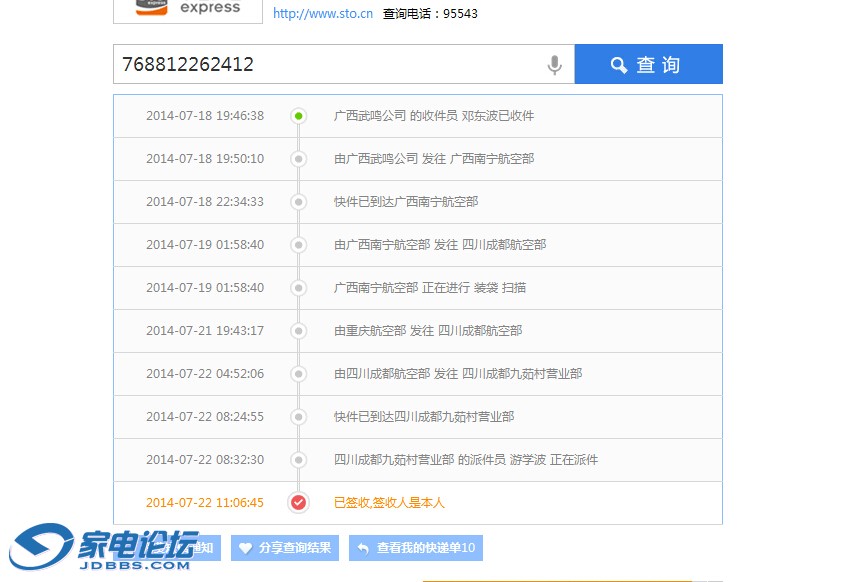Click the 邓东波已收件 first tracking row

click(434, 116)
